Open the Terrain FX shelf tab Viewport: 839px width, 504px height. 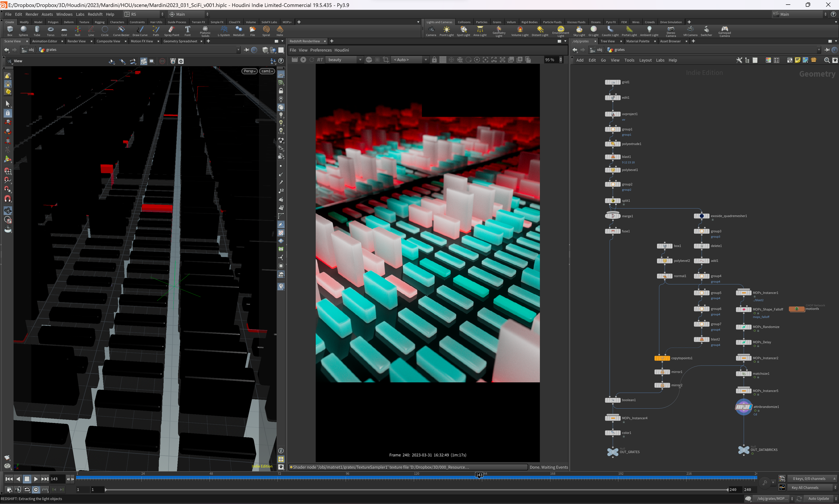click(198, 22)
